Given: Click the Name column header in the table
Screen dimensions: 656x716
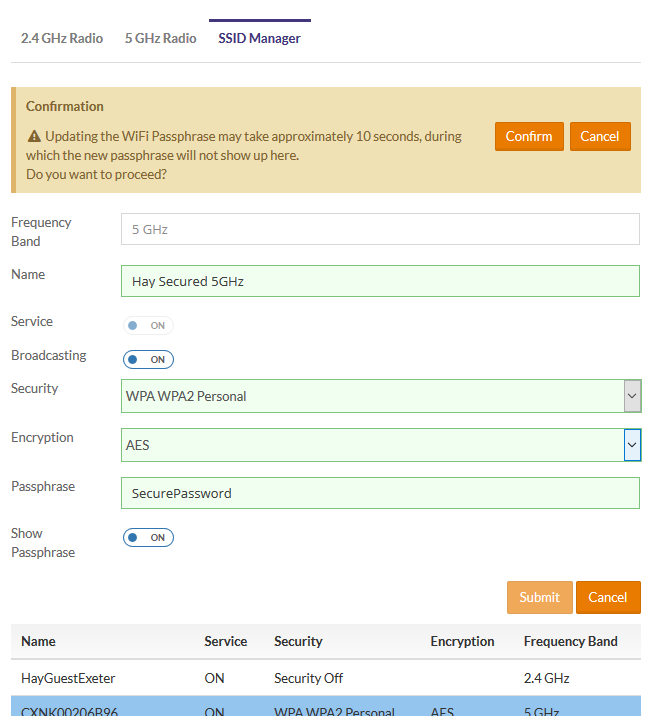Looking at the screenshot, I should [x=39, y=641].
